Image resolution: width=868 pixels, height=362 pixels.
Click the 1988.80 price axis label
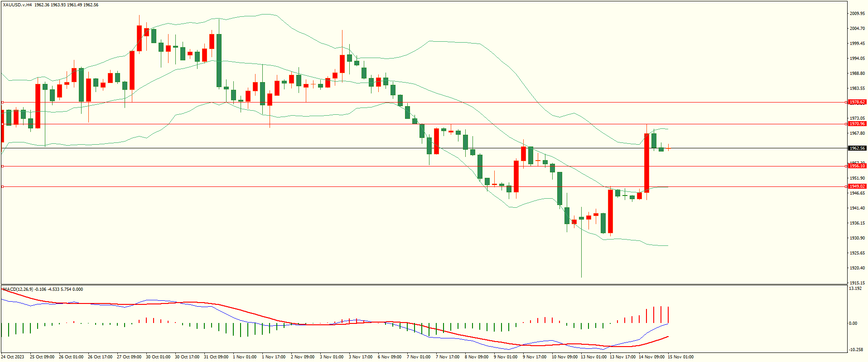[x=857, y=73]
